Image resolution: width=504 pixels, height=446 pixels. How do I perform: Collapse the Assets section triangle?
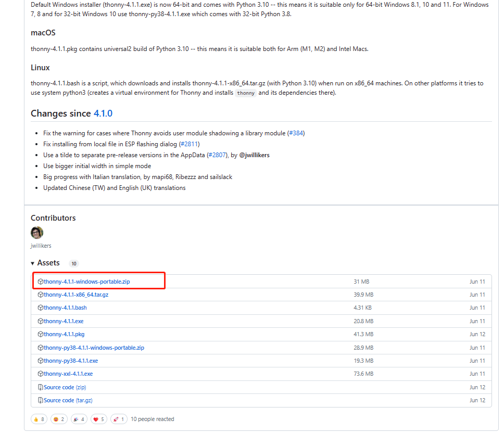click(x=32, y=263)
